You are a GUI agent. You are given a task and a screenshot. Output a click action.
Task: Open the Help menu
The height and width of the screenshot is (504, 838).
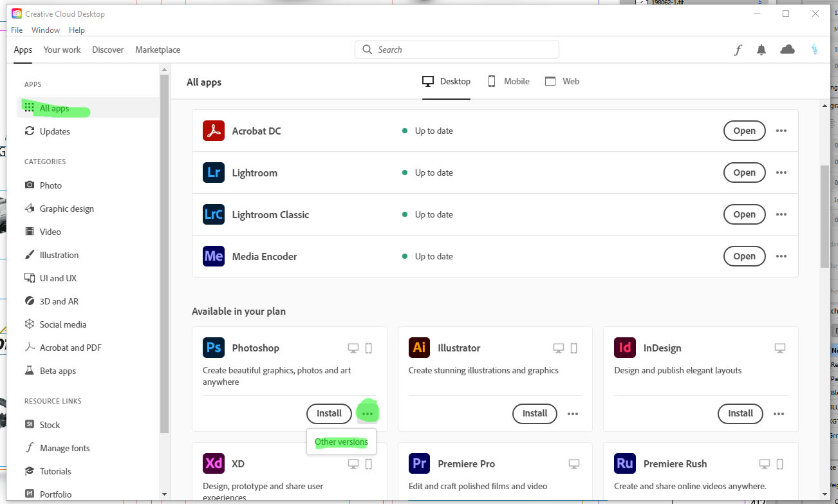[77, 30]
